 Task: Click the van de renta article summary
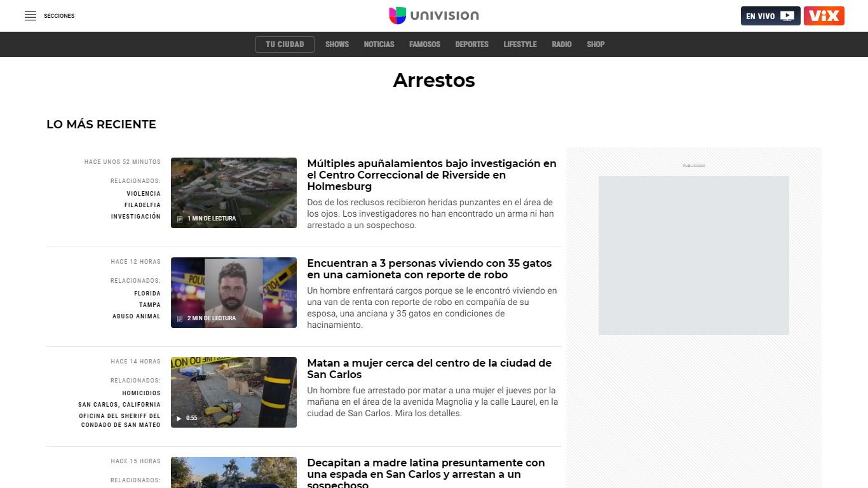(x=432, y=308)
